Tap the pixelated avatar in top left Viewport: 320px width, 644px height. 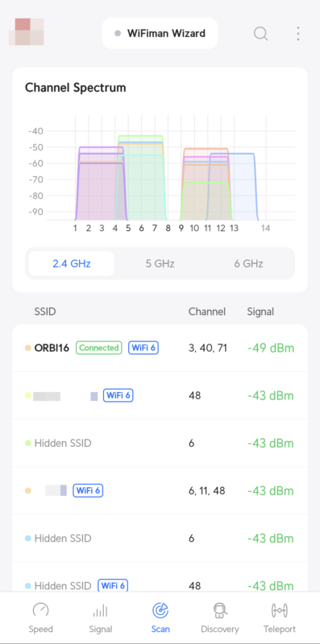(27, 31)
